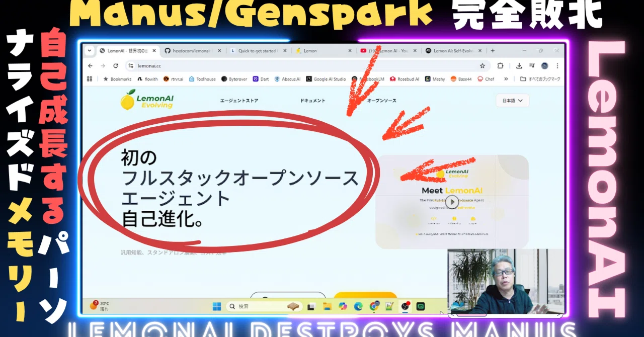Open the Chrome three-dot menu
Screen dimensions: 644x337
coord(557,66)
